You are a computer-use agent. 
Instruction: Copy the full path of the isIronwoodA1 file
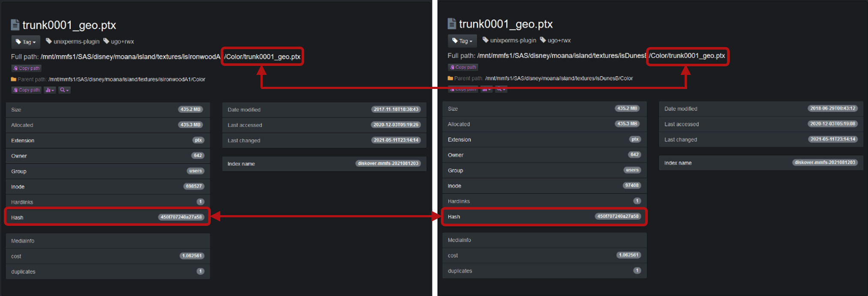pos(27,68)
